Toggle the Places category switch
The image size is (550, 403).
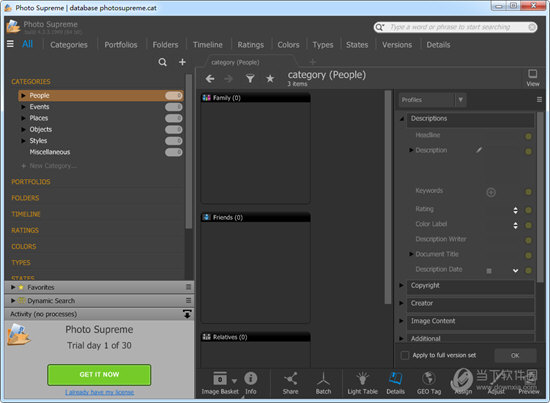tap(174, 118)
